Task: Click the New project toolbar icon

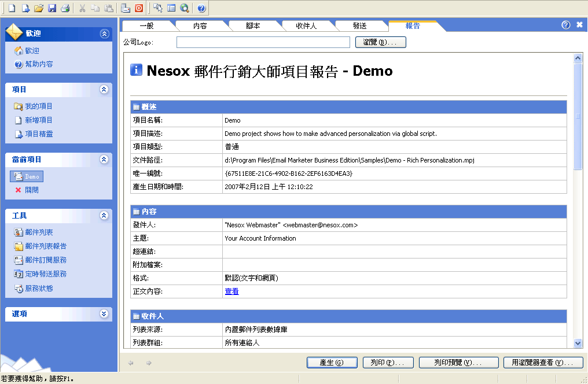Action: point(12,8)
